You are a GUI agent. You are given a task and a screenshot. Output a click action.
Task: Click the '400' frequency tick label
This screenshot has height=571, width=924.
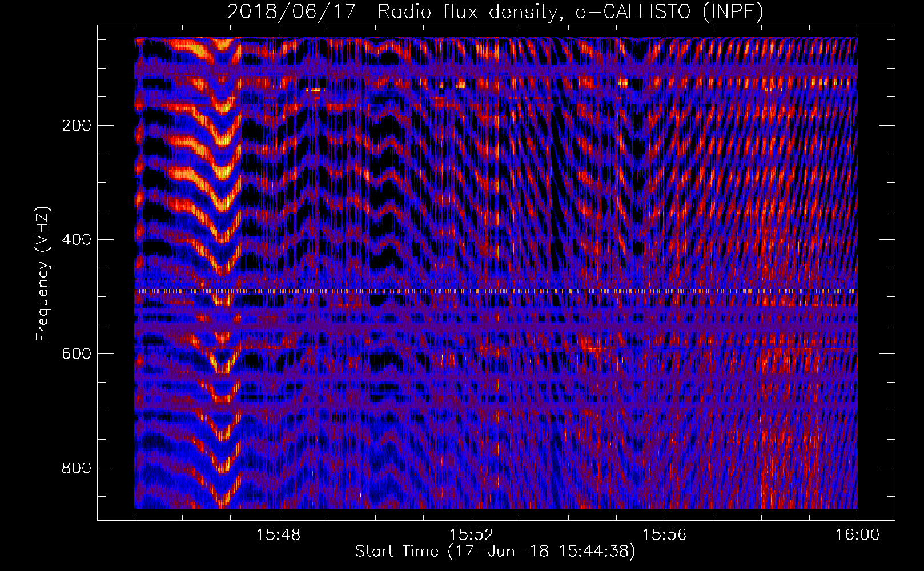point(77,240)
